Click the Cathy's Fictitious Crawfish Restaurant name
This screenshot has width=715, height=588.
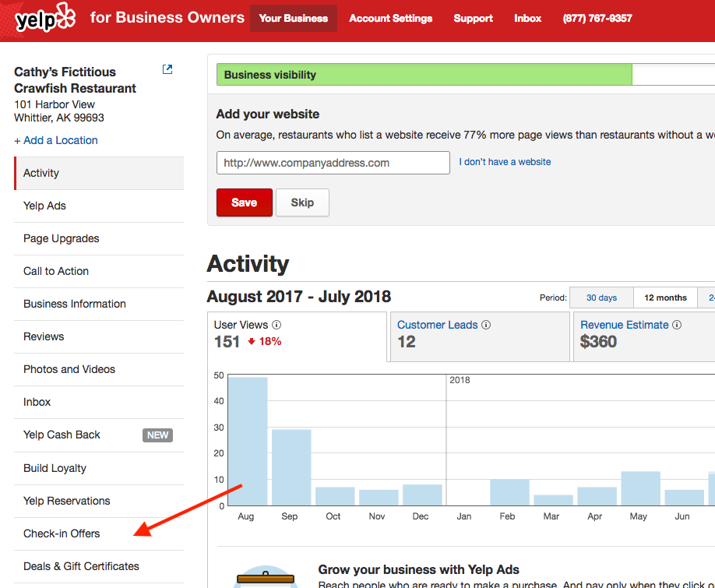click(x=76, y=80)
